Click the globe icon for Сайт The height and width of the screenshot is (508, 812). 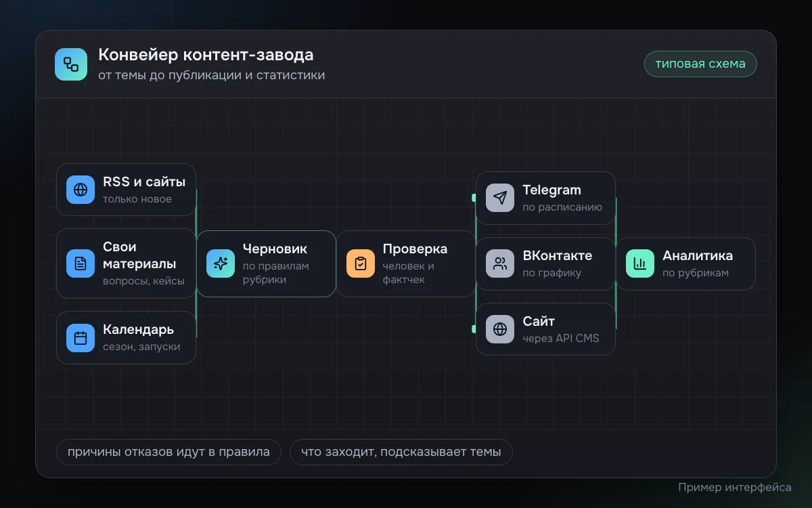pos(500,329)
